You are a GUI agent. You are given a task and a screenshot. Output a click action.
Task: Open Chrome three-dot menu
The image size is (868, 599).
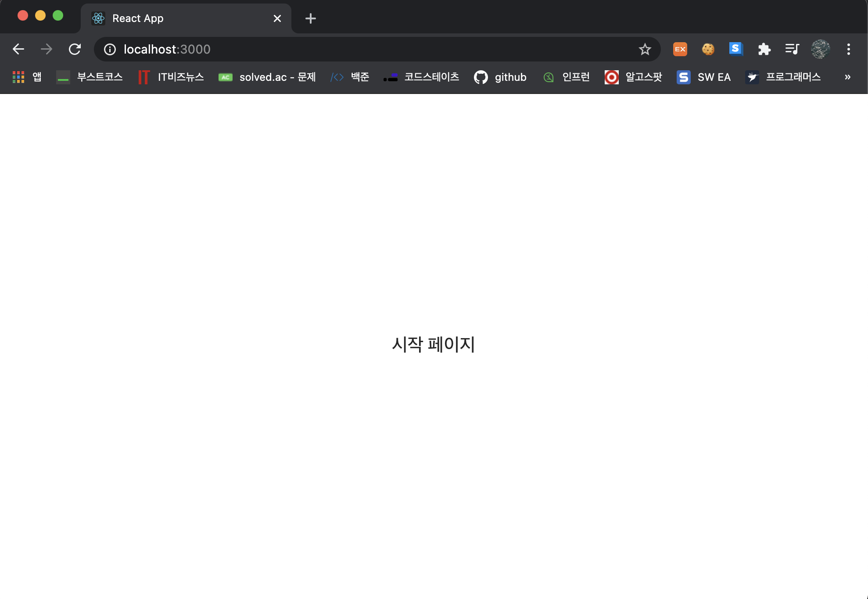(x=848, y=49)
